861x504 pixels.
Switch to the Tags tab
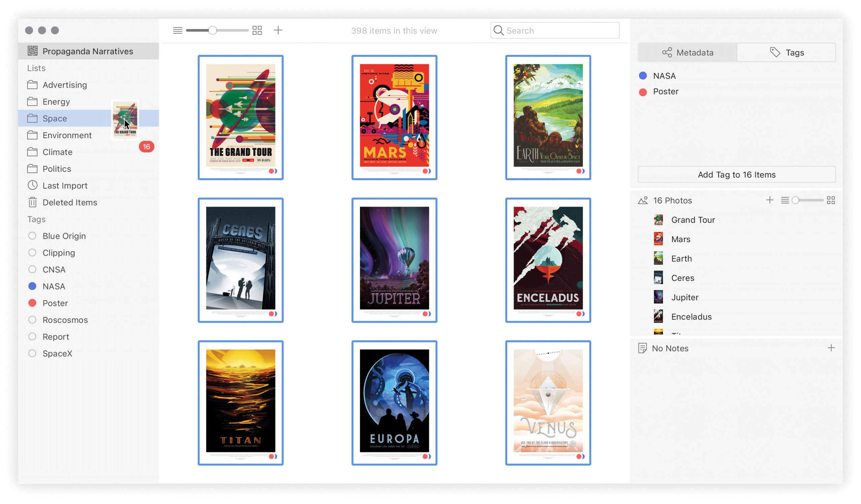(x=786, y=52)
